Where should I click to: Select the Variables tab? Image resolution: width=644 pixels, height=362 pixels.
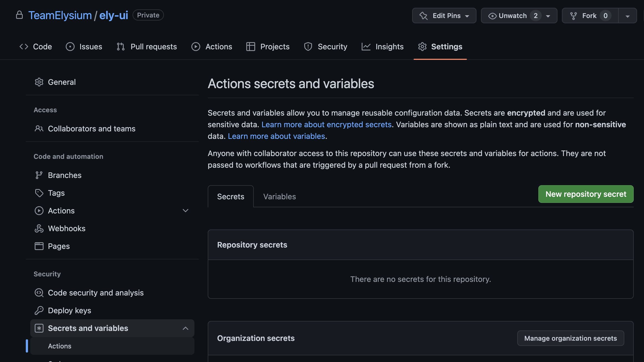coord(280,197)
